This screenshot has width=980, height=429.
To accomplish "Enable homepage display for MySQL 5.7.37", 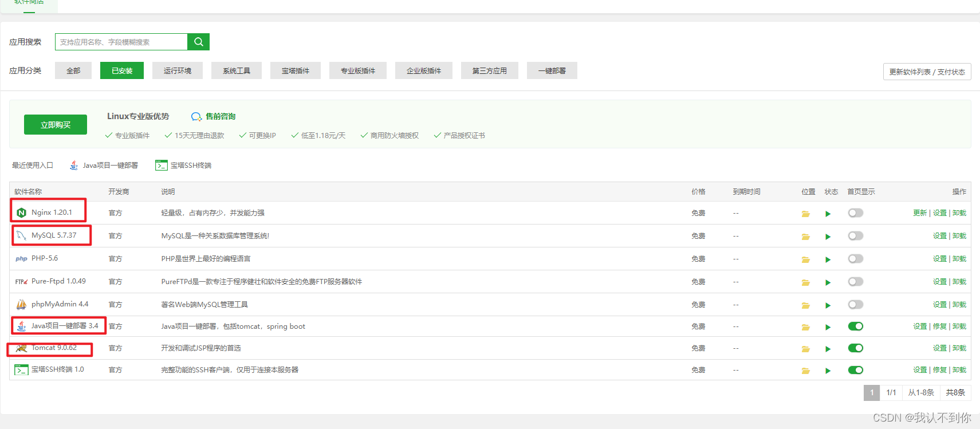I will coord(856,235).
